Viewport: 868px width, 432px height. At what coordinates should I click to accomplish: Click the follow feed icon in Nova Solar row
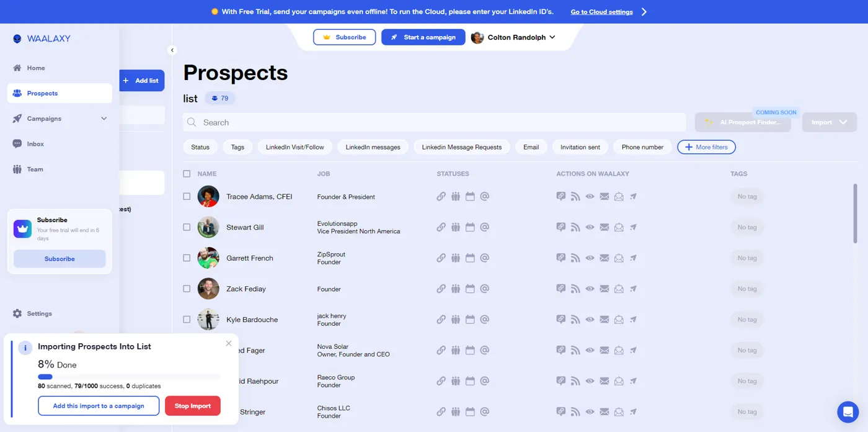pyautogui.click(x=575, y=350)
